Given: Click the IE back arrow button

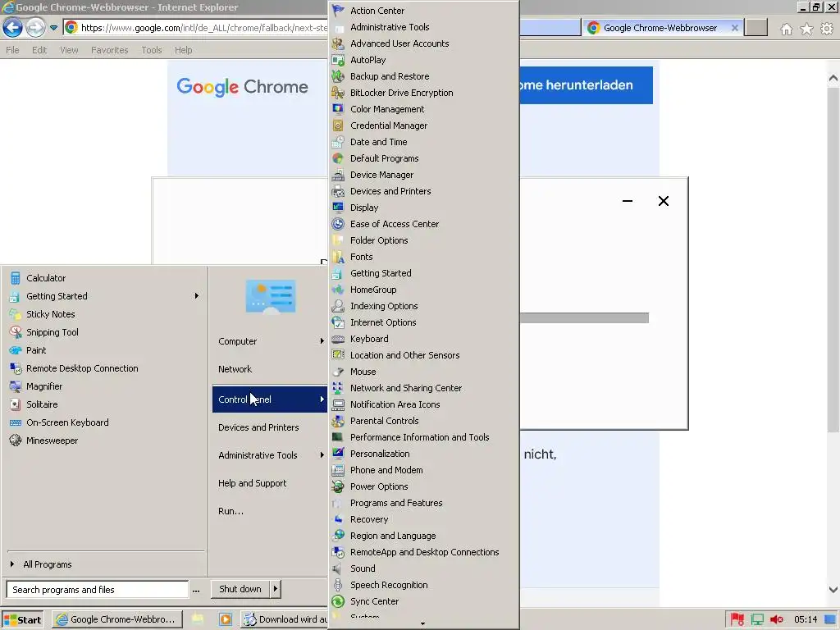Looking at the screenshot, I should (x=12, y=27).
